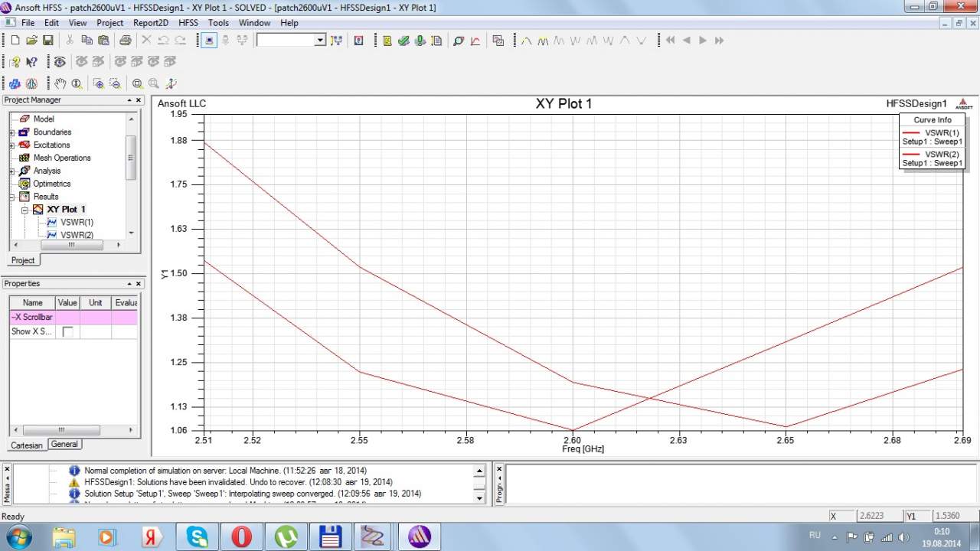Click the eye Show/Hide visibility icon

(60, 62)
